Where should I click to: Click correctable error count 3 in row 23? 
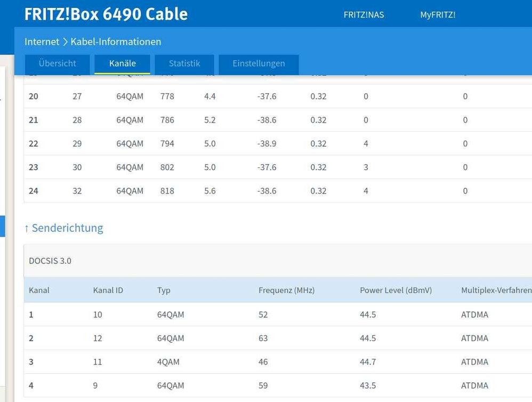click(x=366, y=167)
